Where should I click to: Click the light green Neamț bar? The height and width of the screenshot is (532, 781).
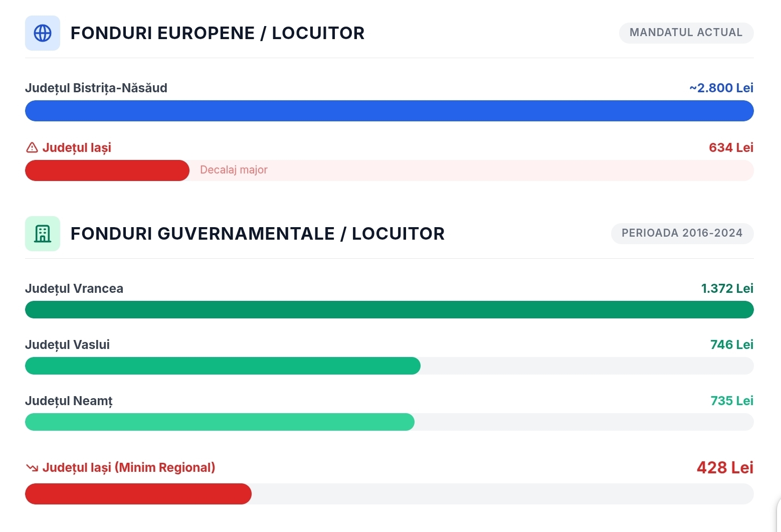pos(220,422)
